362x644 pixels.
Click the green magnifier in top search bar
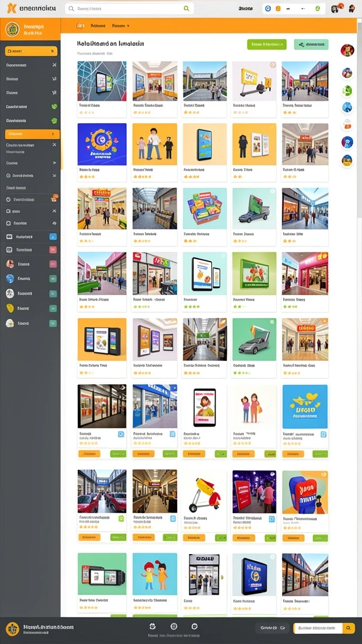pos(186,8)
